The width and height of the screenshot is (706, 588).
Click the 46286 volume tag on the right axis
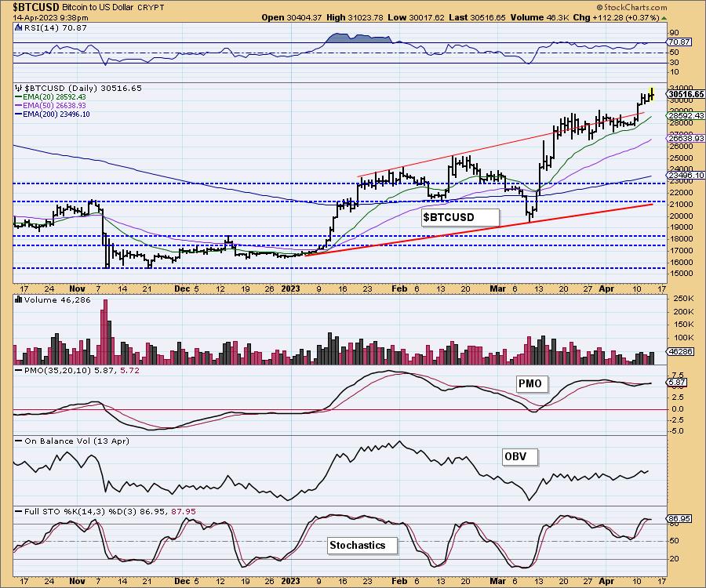pyautogui.click(x=681, y=351)
